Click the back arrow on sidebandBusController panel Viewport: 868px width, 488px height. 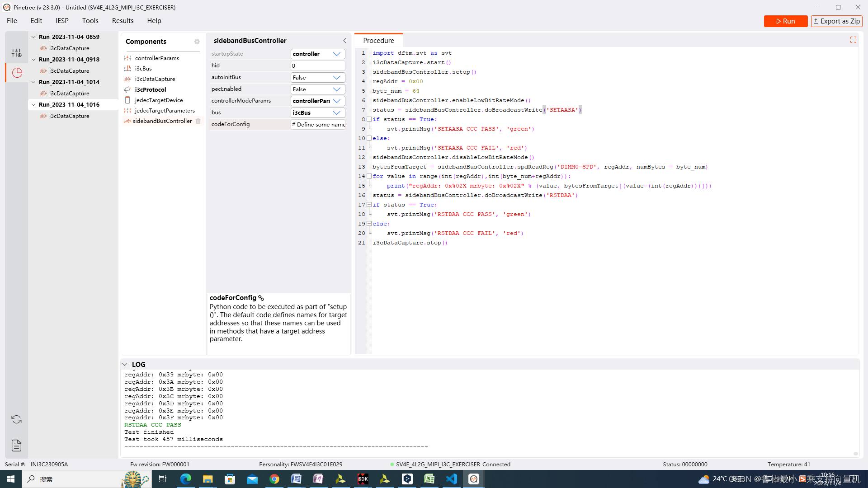[x=344, y=41]
